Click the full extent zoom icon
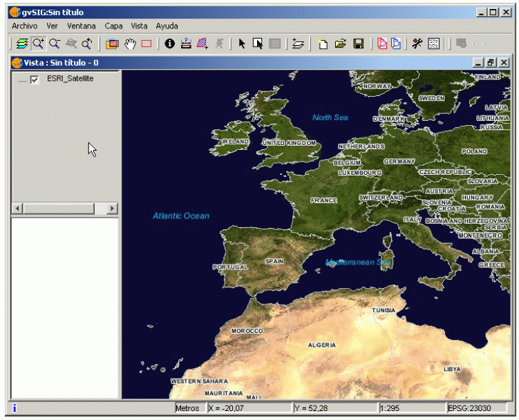 (x=71, y=44)
